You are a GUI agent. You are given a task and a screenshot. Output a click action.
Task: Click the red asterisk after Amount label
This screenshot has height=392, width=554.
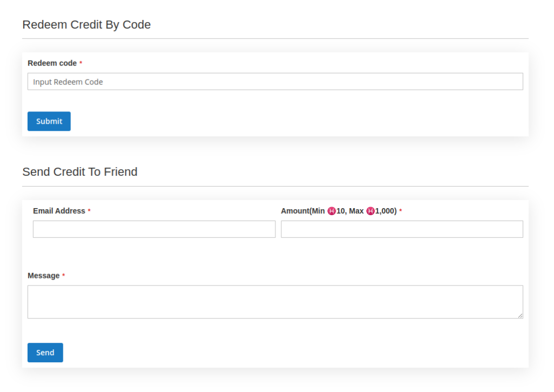[400, 211]
